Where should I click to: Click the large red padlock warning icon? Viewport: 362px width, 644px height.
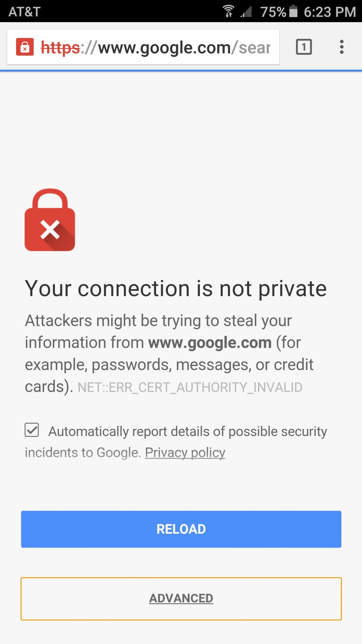click(50, 220)
